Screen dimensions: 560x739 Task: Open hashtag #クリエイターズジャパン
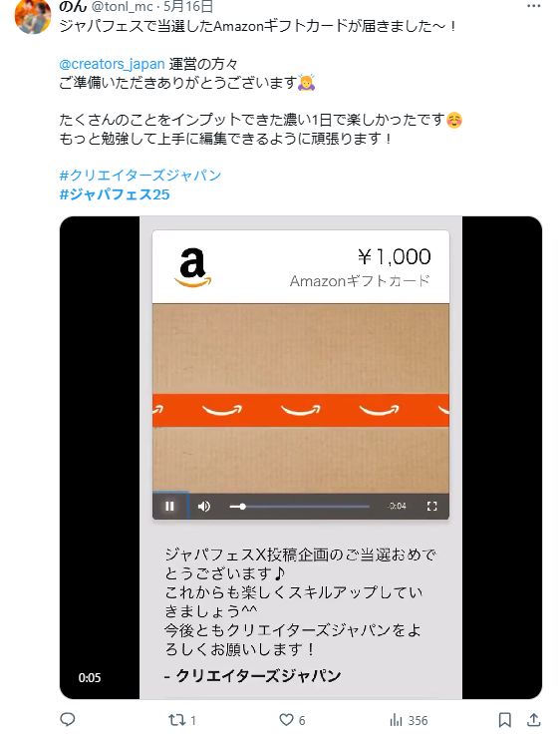(x=140, y=176)
